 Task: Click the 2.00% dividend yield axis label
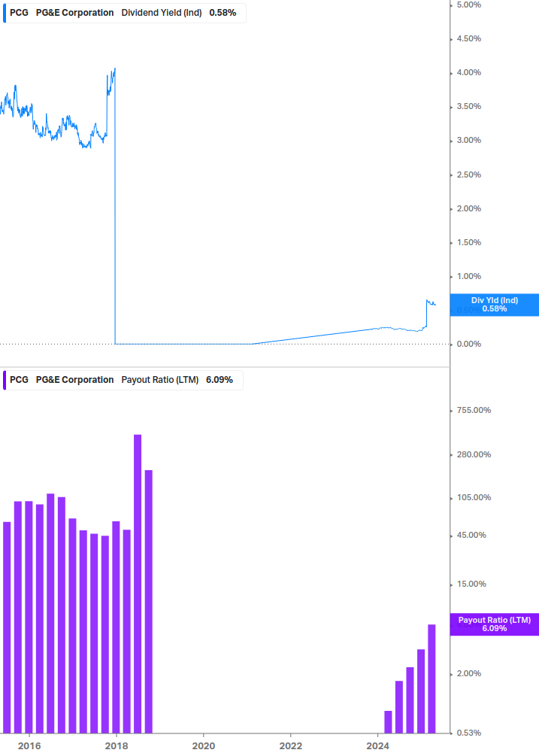[x=468, y=208]
